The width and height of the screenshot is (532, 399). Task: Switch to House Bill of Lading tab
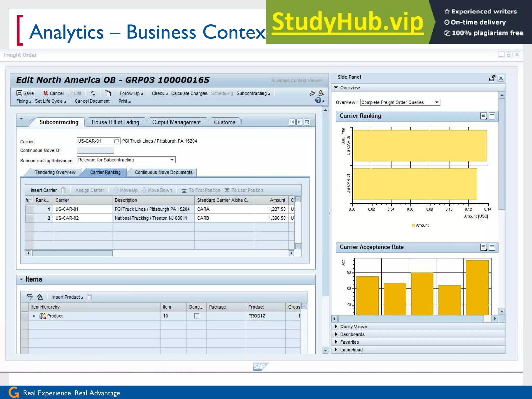pos(115,122)
